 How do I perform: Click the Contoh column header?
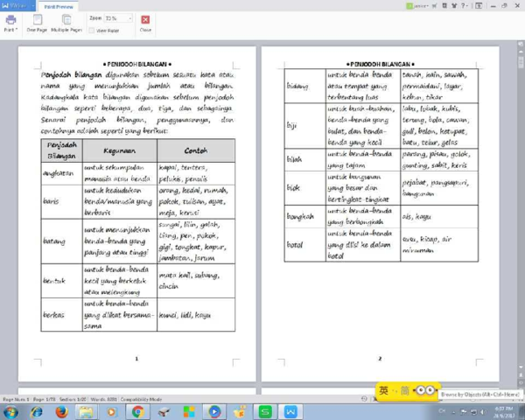(x=196, y=150)
